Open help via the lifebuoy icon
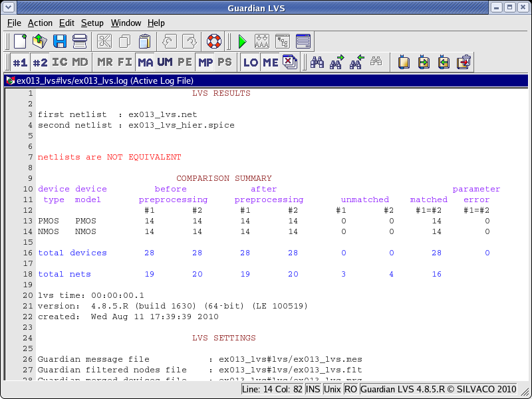 point(213,41)
